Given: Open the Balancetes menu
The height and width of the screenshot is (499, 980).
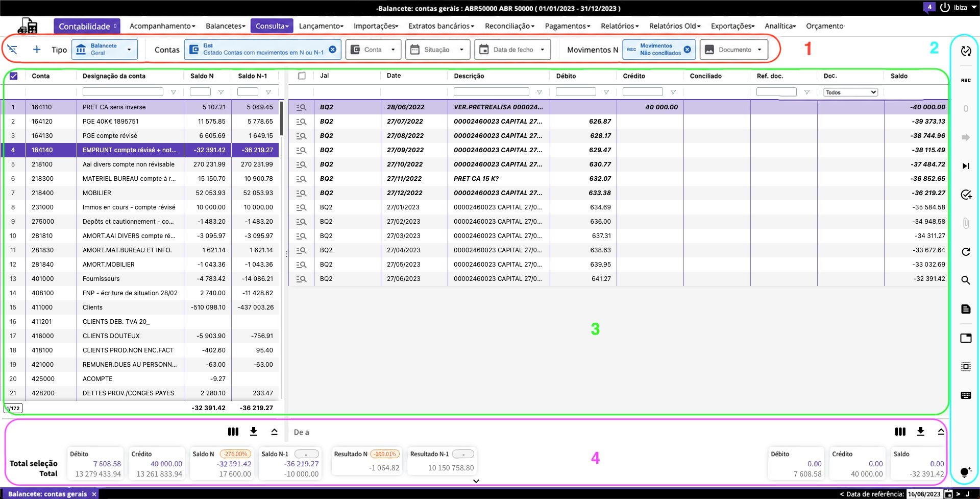Looking at the screenshot, I should pos(225,26).
